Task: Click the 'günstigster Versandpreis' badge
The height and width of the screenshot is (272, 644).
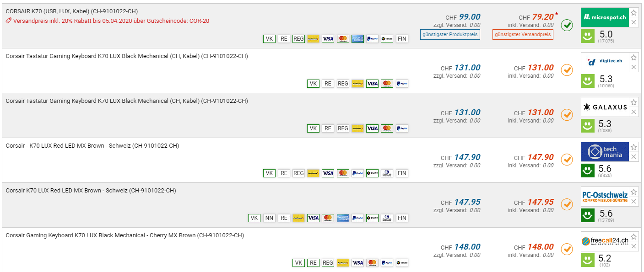Action: (523, 34)
